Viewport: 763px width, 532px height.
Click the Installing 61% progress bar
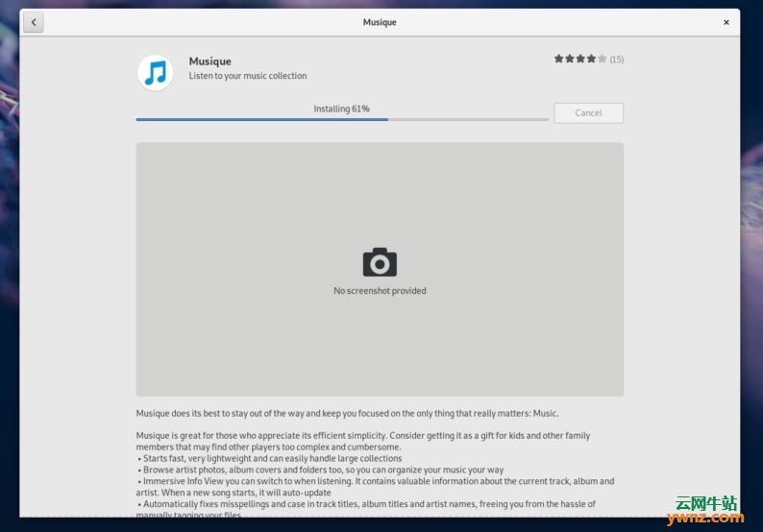pyautogui.click(x=342, y=119)
